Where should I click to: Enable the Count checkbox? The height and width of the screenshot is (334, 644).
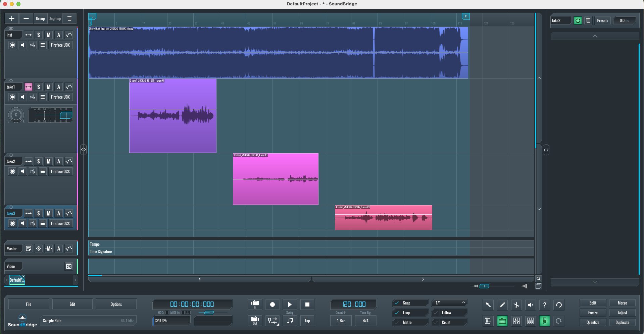[436, 322]
